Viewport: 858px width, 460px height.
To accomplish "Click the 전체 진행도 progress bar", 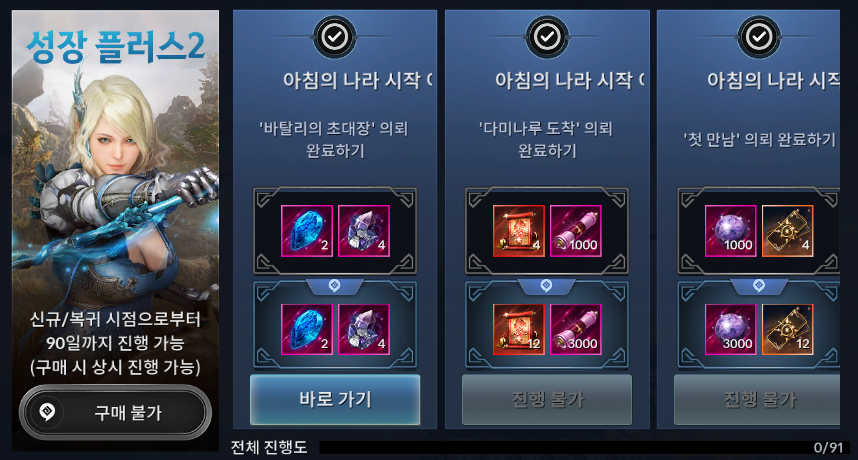I will pyautogui.click(x=583, y=447).
